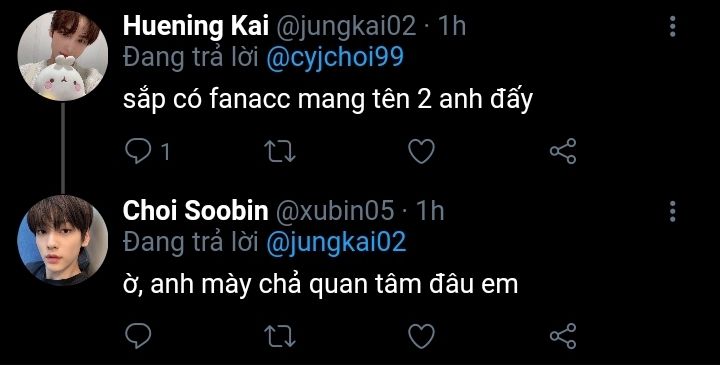Open the Choi Soobin display name
The width and height of the screenshot is (720, 365).
(x=196, y=211)
